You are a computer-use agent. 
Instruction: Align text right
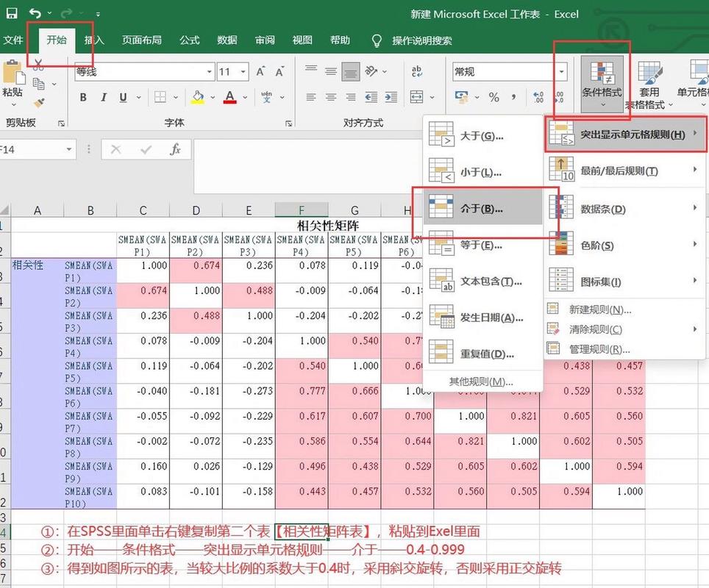(x=351, y=97)
